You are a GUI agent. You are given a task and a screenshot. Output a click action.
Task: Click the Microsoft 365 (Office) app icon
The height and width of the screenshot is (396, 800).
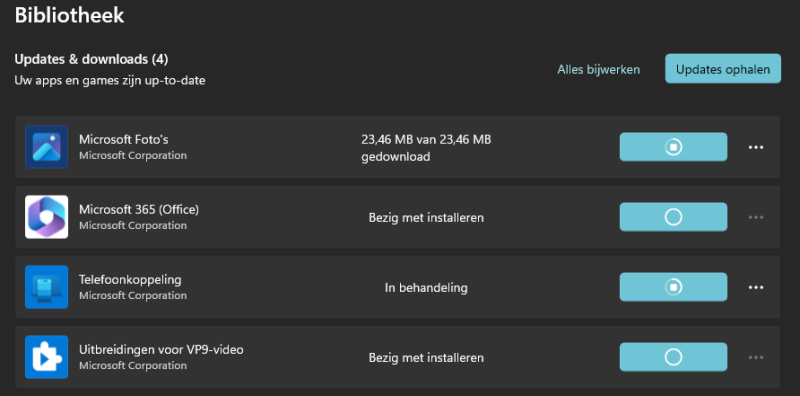click(46, 217)
